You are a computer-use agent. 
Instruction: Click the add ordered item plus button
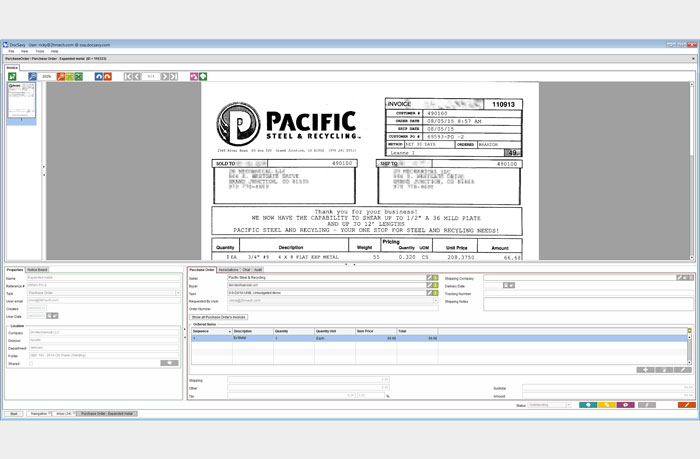point(646,370)
